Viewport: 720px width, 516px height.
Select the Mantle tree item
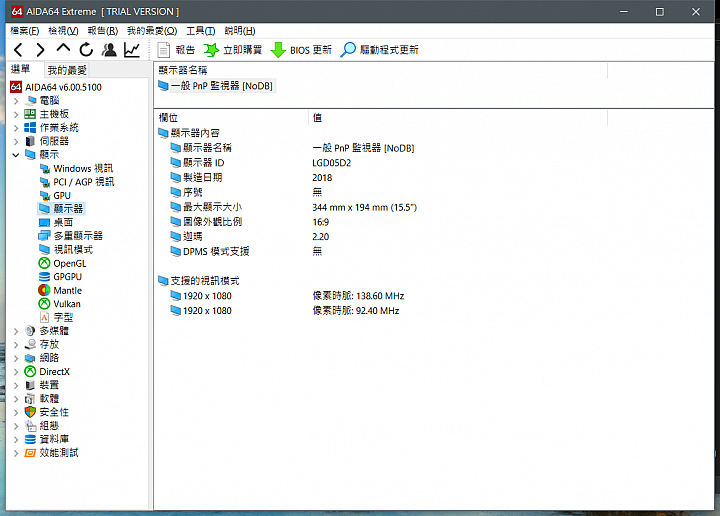61,291
